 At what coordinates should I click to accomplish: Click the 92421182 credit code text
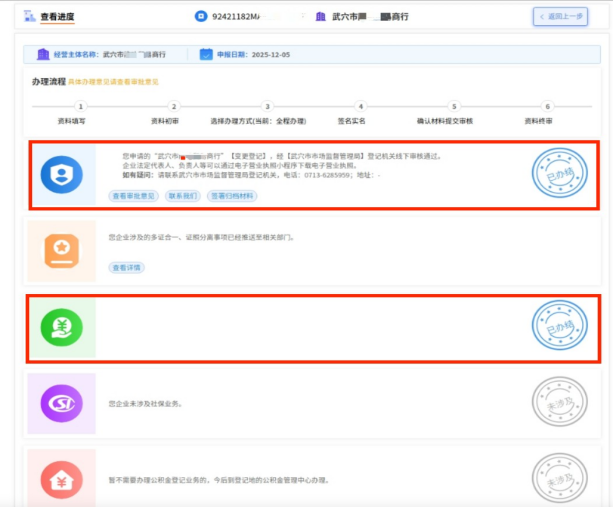tap(236, 16)
